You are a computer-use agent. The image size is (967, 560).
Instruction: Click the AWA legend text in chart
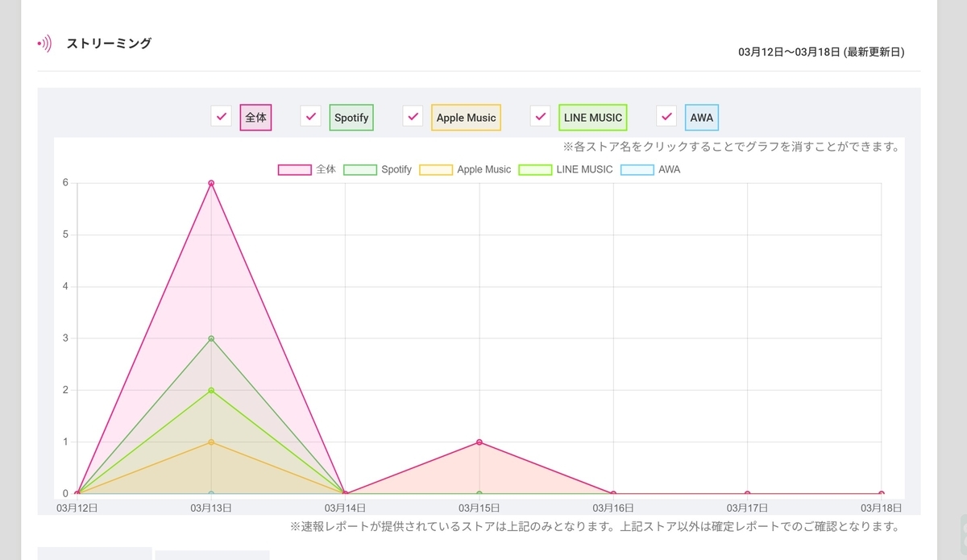pyautogui.click(x=670, y=170)
